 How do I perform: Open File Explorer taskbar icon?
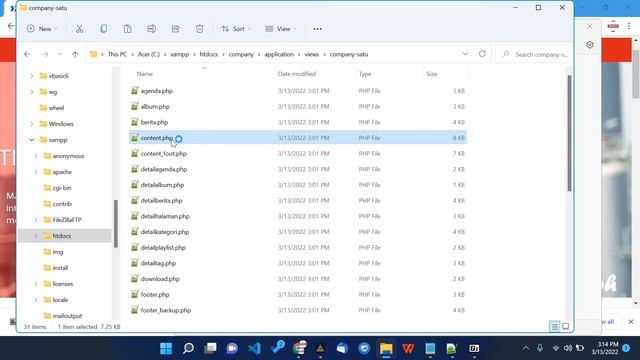386,349
